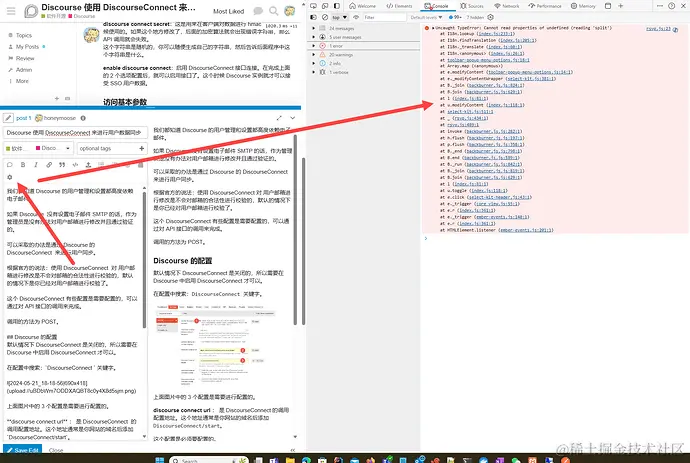
Task: Open the Discourse hamburger menu
Action: [11, 11]
